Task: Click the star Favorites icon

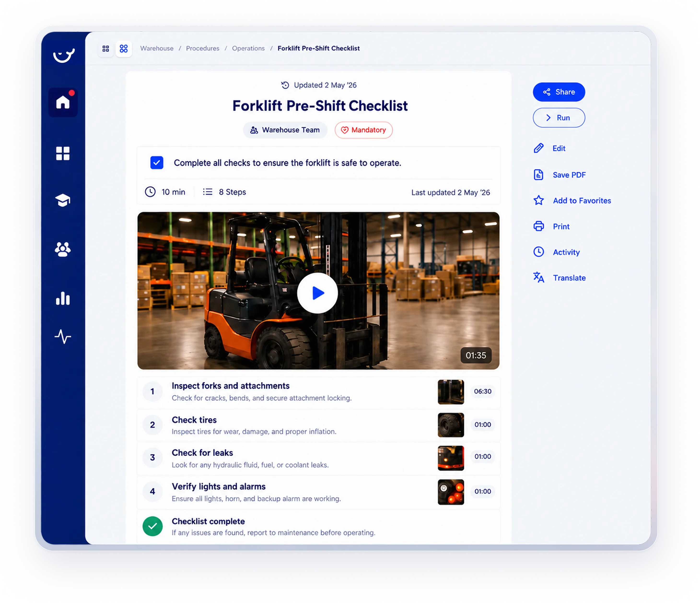Action: coord(538,201)
